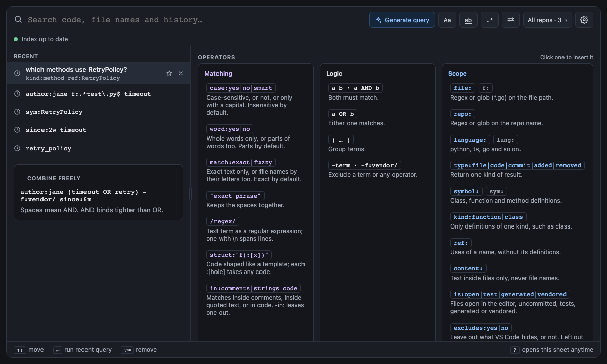Image resolution: width=607 pixels, height=364 pixels.
Task: Insert the struct:"f(:[x])" operator
Action: tap(239, 255)
